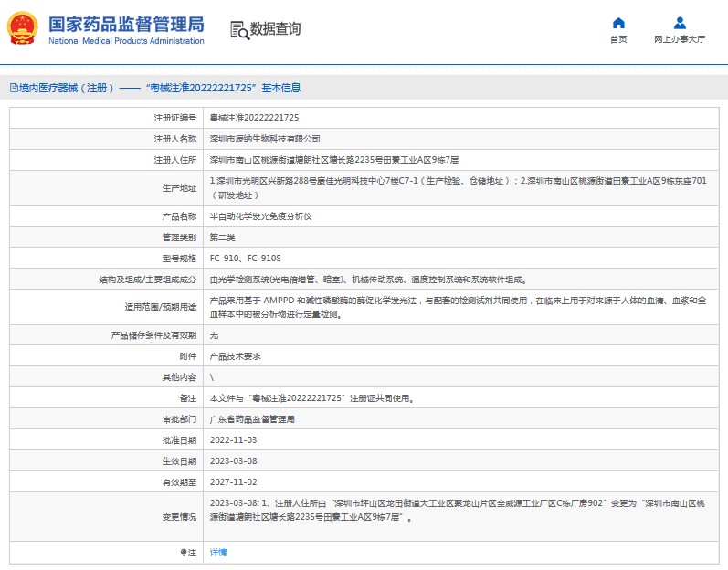Click the 生效日期 row label
728x570 pixels.
tap(179, 461)
